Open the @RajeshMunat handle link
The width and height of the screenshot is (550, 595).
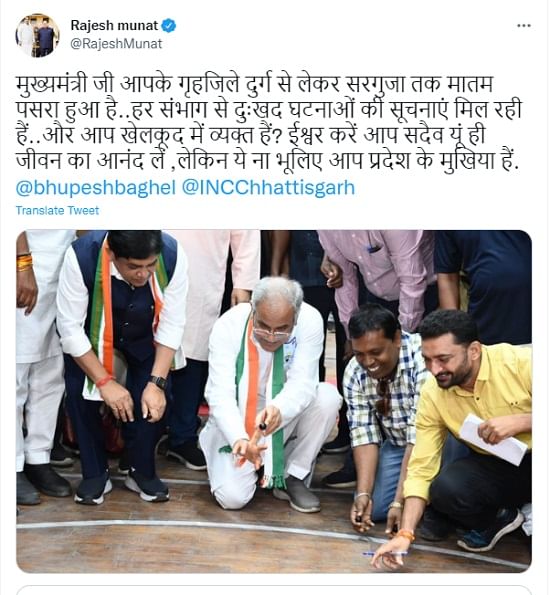tap(116, 44)
